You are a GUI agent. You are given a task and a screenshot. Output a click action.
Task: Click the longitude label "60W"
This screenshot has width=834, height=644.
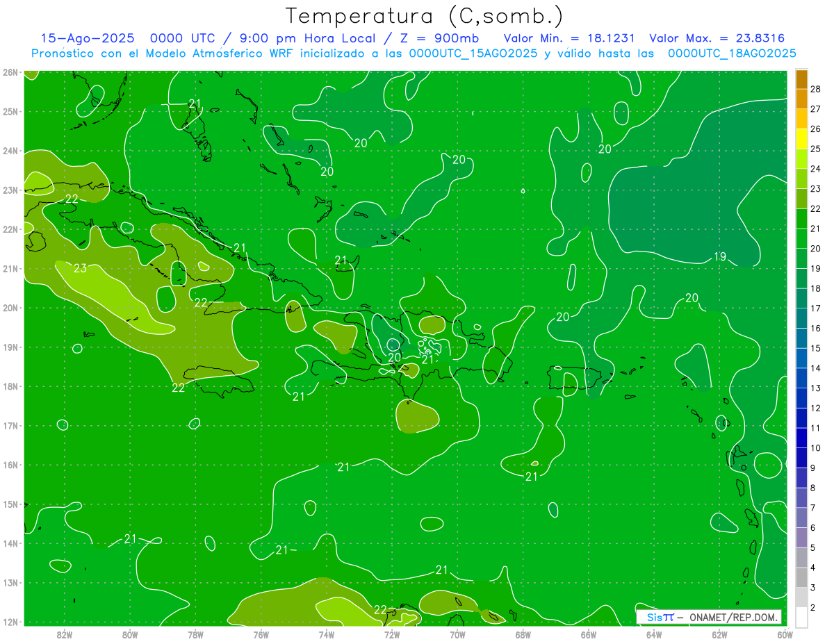[785, 634]
